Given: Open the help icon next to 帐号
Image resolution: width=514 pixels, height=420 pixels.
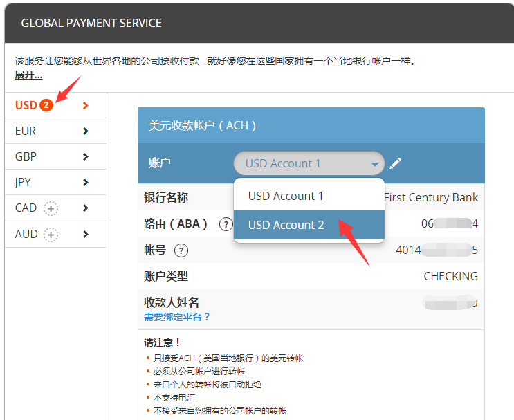Looking at the screenshot, I should coord(181,250).
